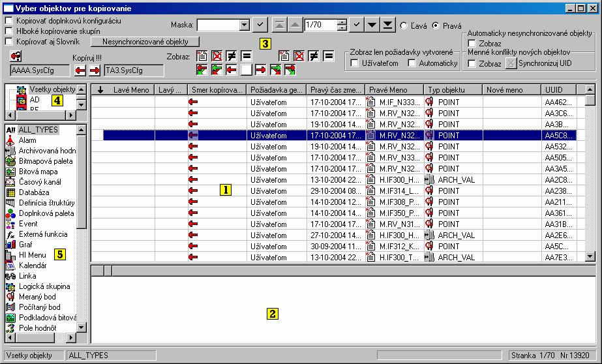Click the copy-left red arrow under Kopíruj
The height and width of the screenshot is (364, 602).
coord(79,70)
